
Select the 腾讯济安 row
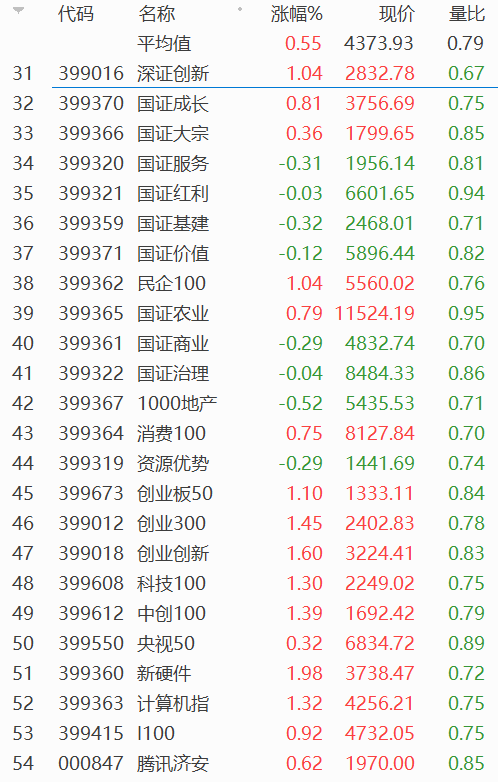249,763
